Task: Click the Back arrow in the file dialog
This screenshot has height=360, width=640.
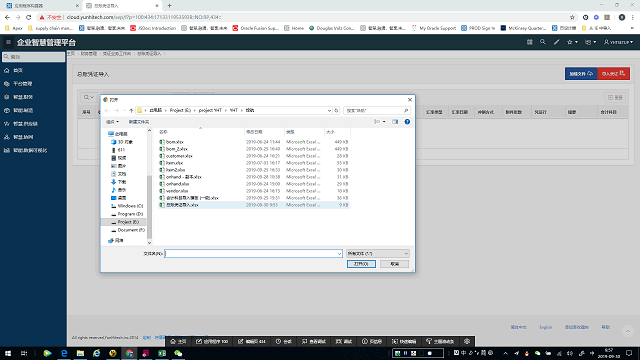Action: [x=107, y=111]
